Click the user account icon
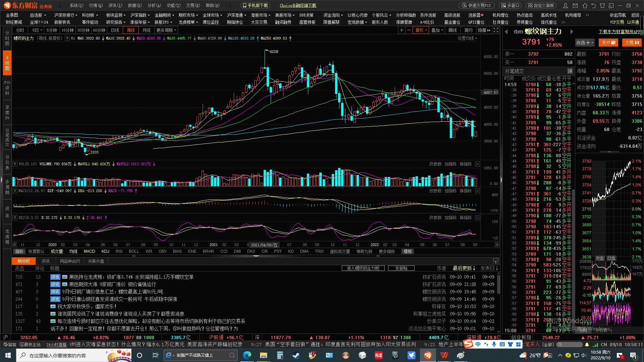This screenshot has height=362, width=644. coord(566,5)
